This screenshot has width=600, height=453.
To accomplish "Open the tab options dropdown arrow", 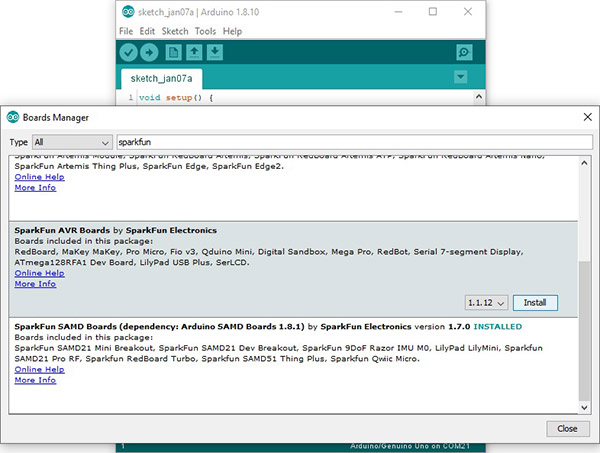I will [x=460, y=77].
